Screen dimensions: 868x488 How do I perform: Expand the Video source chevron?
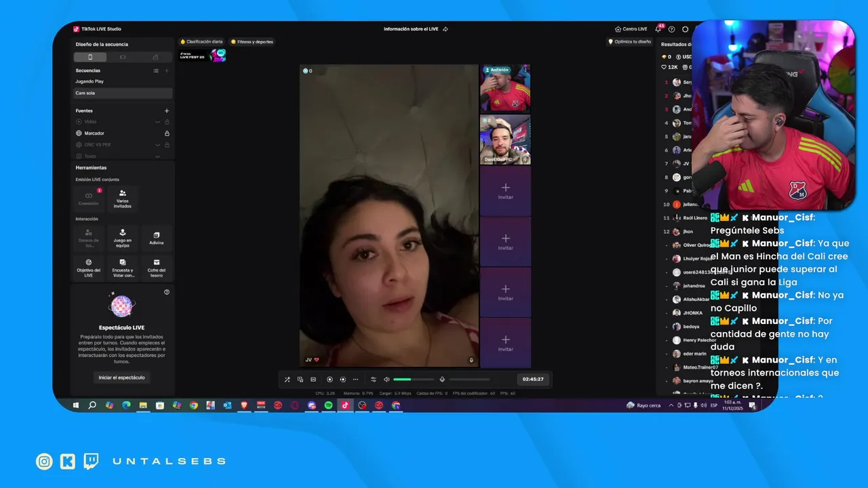point(157,122)
